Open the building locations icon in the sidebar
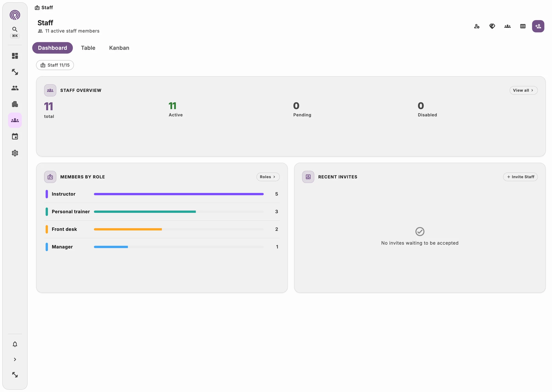552x392 pixels. pyautogui.click(x=15, y=104)
